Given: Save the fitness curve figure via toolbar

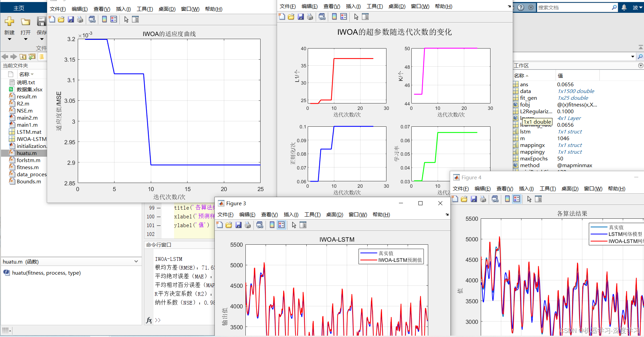Looking at the screenshot, I should [71, 20].
